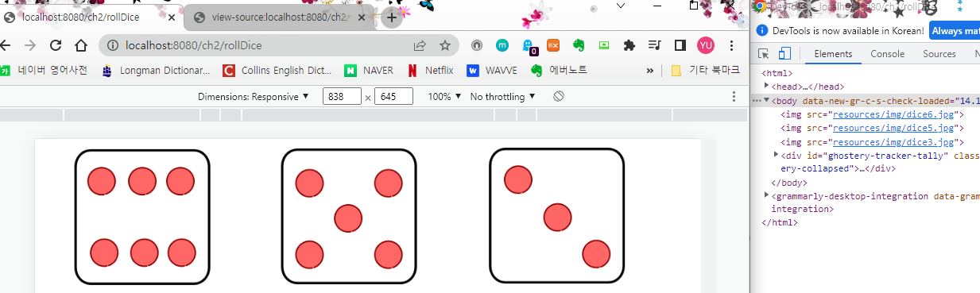This screenshot has height=293, width=980.
Task: Go to the Home page icon
Action: (x=81, y=45)
